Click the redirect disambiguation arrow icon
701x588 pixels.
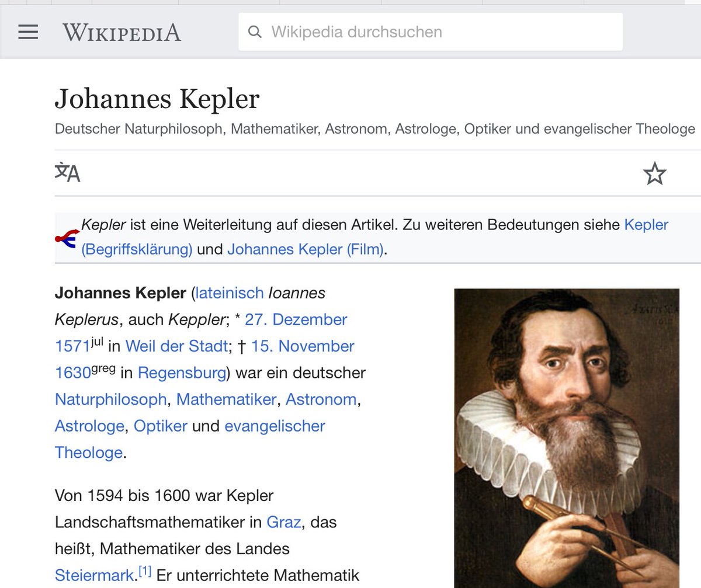click(x=67, y=238)
